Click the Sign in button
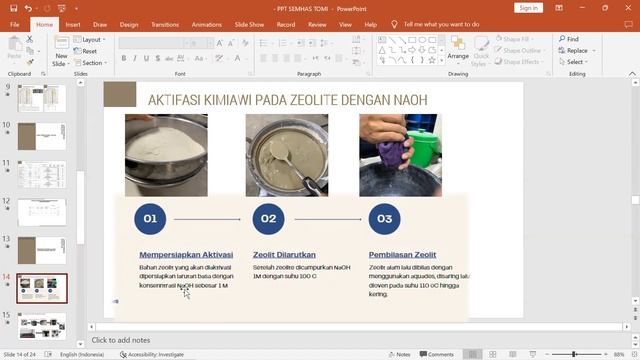Screen dimensions: 640x360 [x=528, y=8]
